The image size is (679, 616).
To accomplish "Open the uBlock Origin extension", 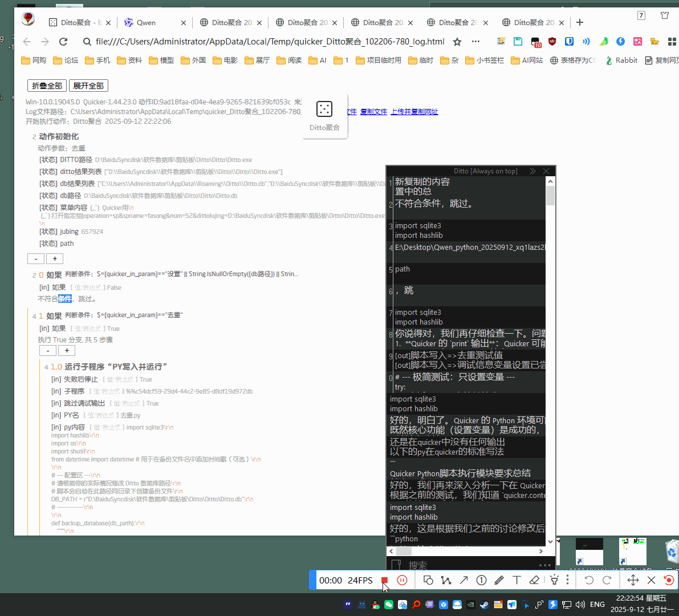I will pos(552,42).
